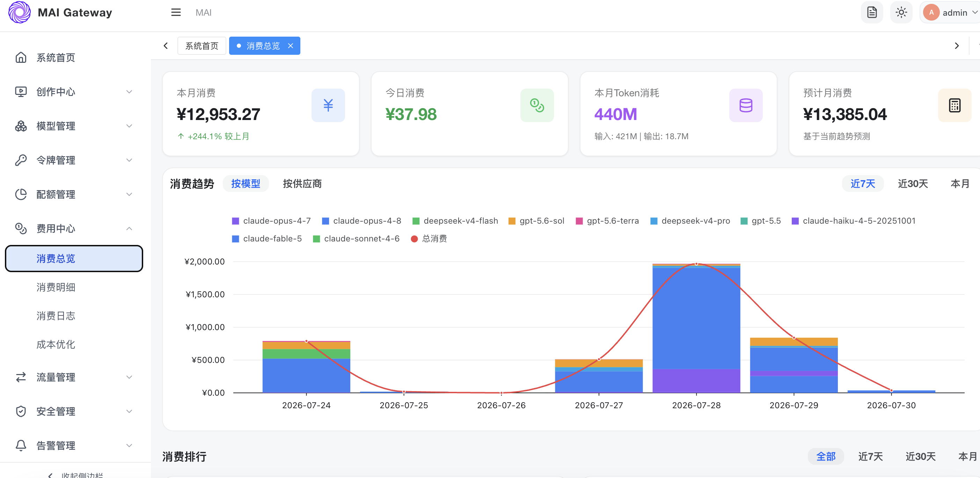Click the 费用中心 coins icon
980x478 pixels.
pyautogui.click(x=21, y=229)
